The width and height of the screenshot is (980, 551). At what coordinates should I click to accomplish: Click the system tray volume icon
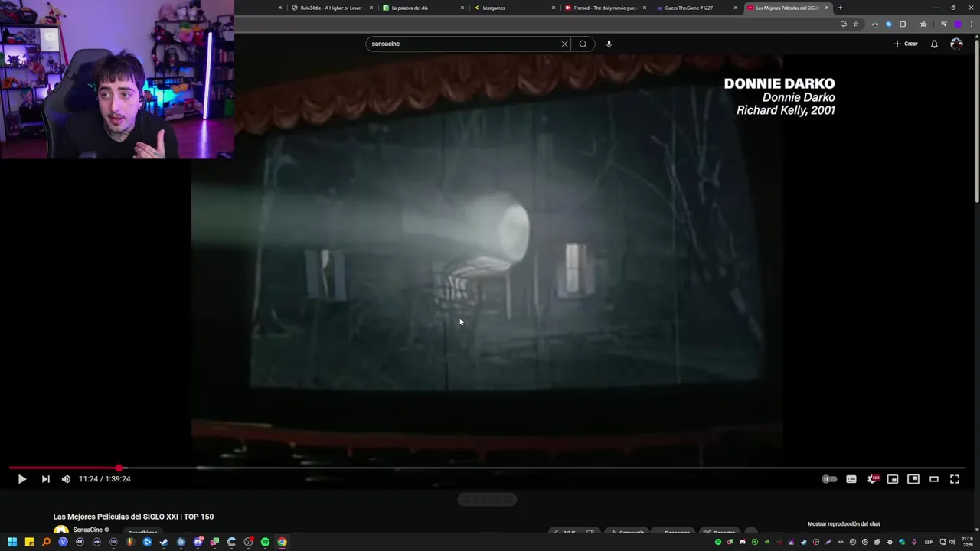tap(952, 542)
